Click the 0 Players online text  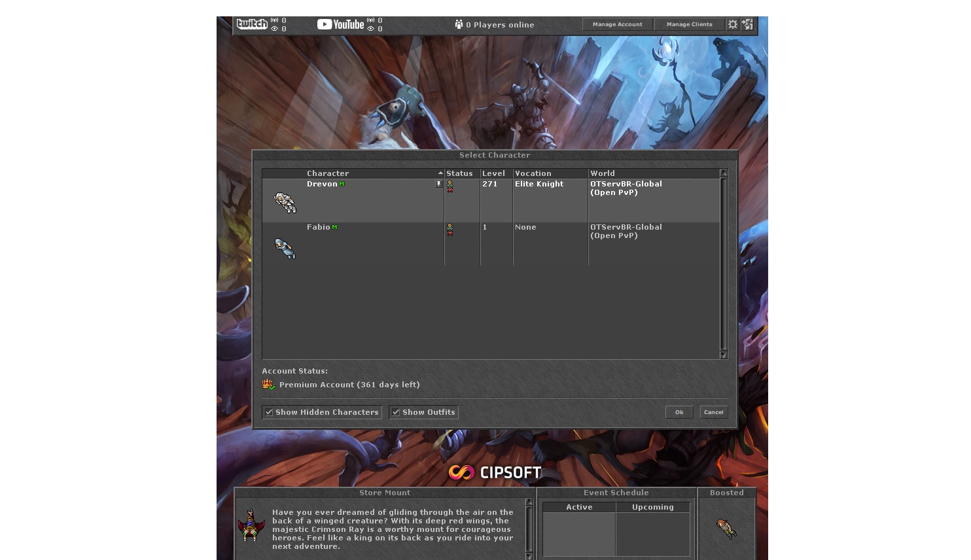pyautogui.click(x=500, y=25)
